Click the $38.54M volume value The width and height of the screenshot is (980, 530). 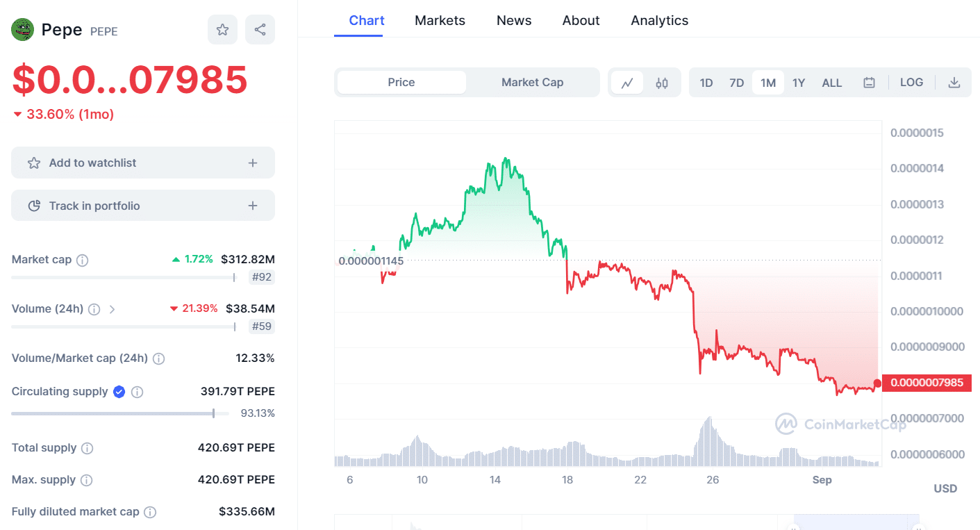pyautogui.click(x=250, y=308)
